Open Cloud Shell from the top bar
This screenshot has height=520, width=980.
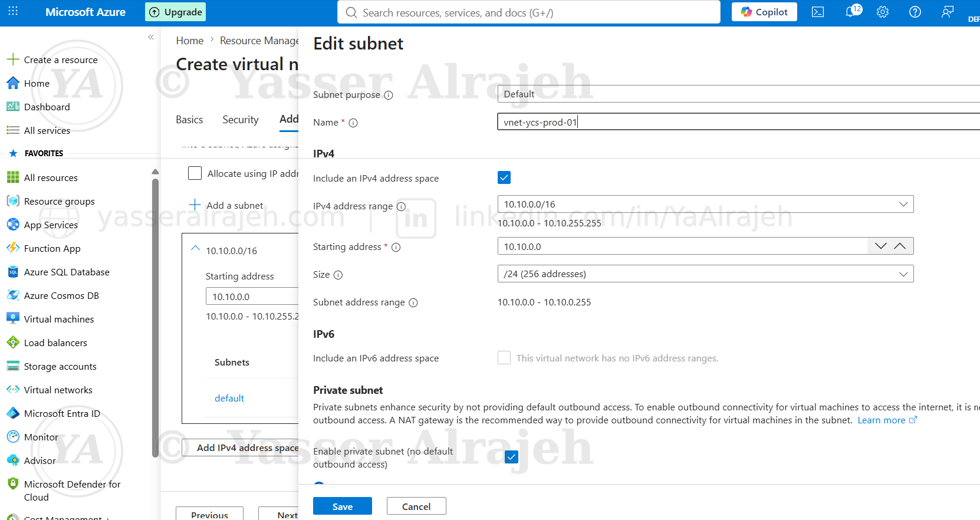point(818,12)
